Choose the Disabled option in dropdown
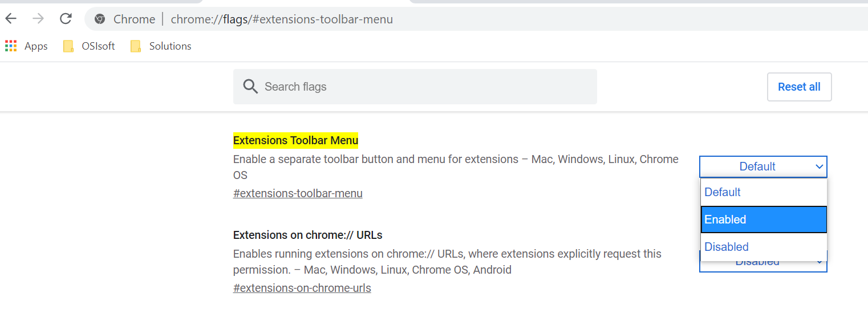 764,247
